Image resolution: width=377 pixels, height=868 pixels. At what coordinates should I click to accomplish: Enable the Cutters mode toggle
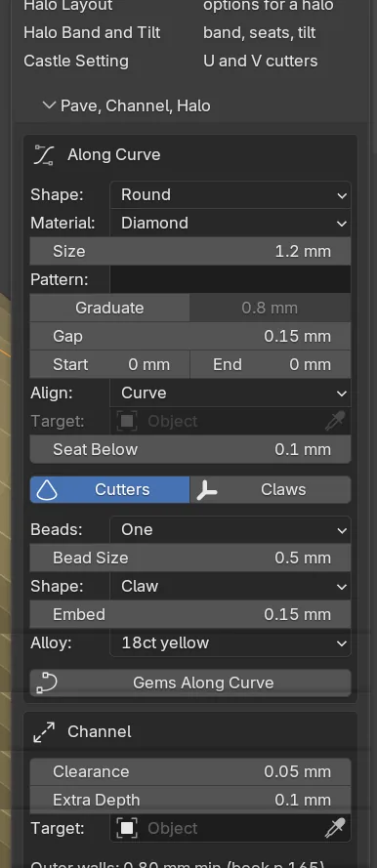[x=109, y=490]
